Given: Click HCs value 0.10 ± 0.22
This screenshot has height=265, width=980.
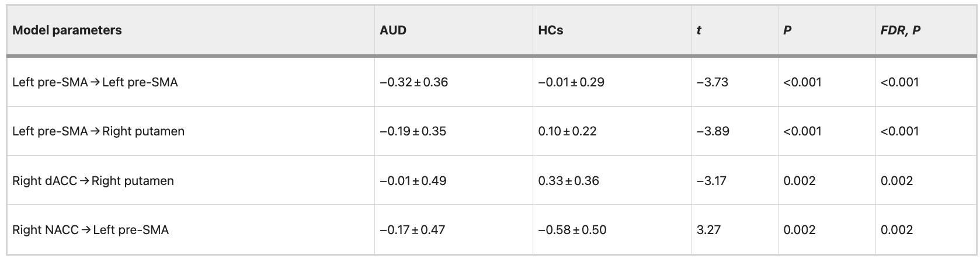Looking at the screenshot, I should click(x=567, y=131).
